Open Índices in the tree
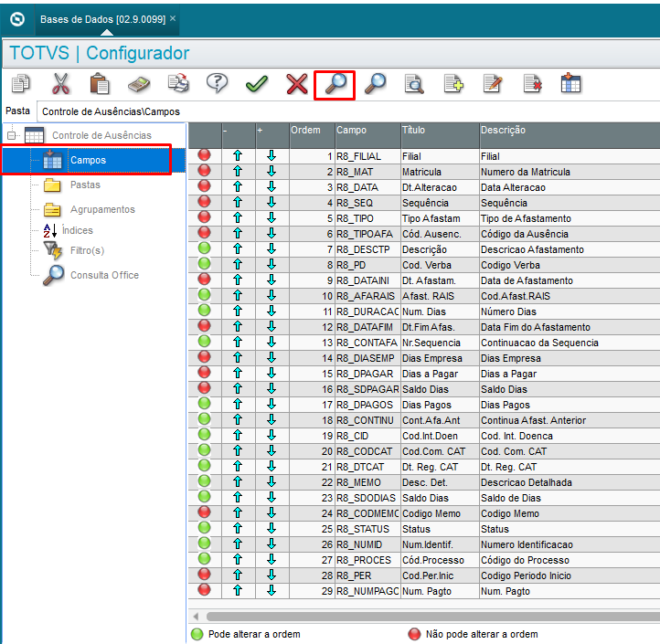 coord(78,230)
